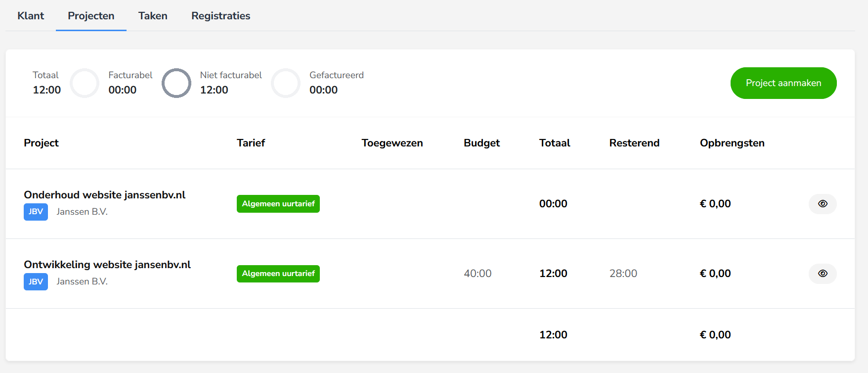Open details of project Onderhoud website janssenbv.nl
This screenshot has height=373, width=868.
coord(105,194)
